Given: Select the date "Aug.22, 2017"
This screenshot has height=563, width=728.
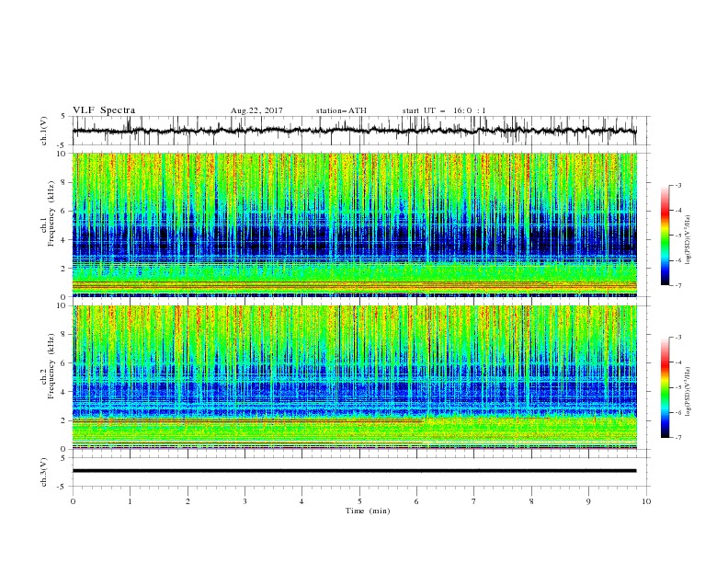Looking at the screenshot, I should click(x=256, y=110).
